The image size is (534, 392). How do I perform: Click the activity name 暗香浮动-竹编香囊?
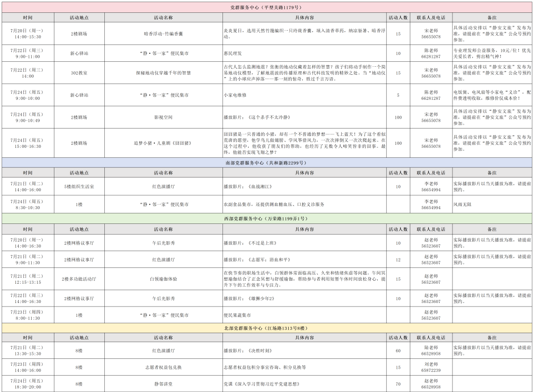click(x=164, y=34)
